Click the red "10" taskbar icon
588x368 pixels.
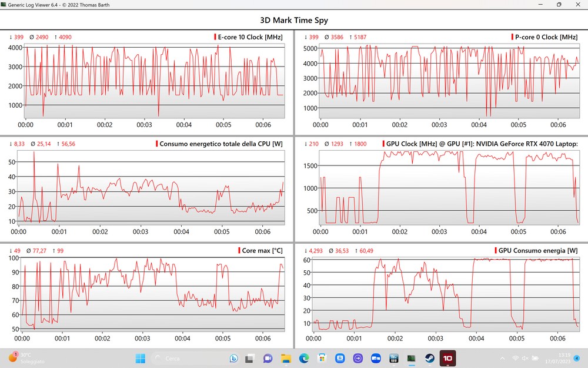[447, 358]
